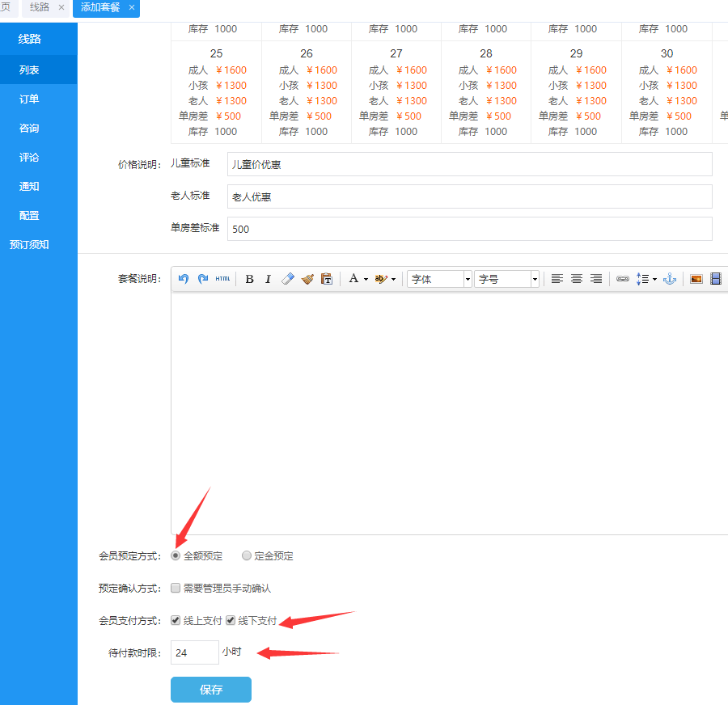
Task: Click the 待付款时限 hours input field
Action: tap(194, 652)
